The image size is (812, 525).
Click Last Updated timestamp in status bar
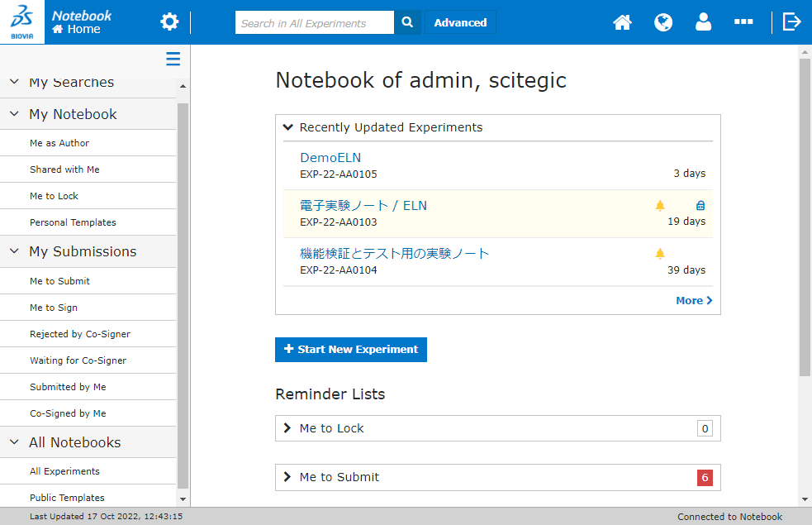click(107, 516)
